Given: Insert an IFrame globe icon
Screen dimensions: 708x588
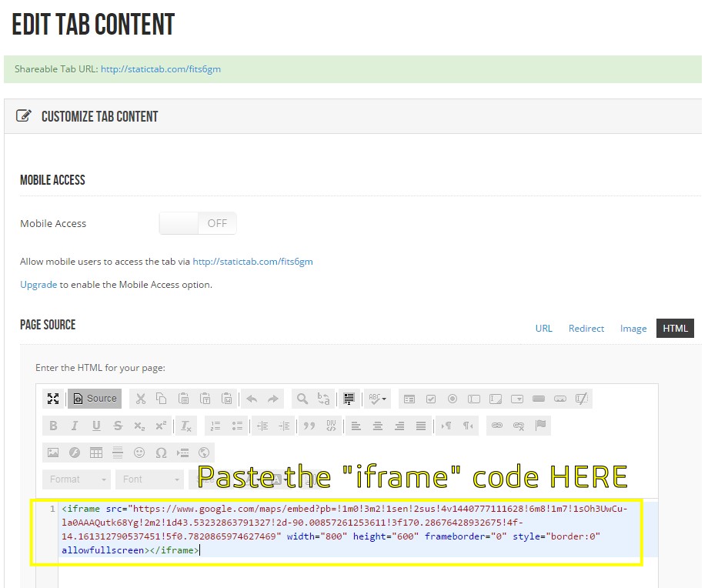Looking at the screenshot, I should point(204,453).
